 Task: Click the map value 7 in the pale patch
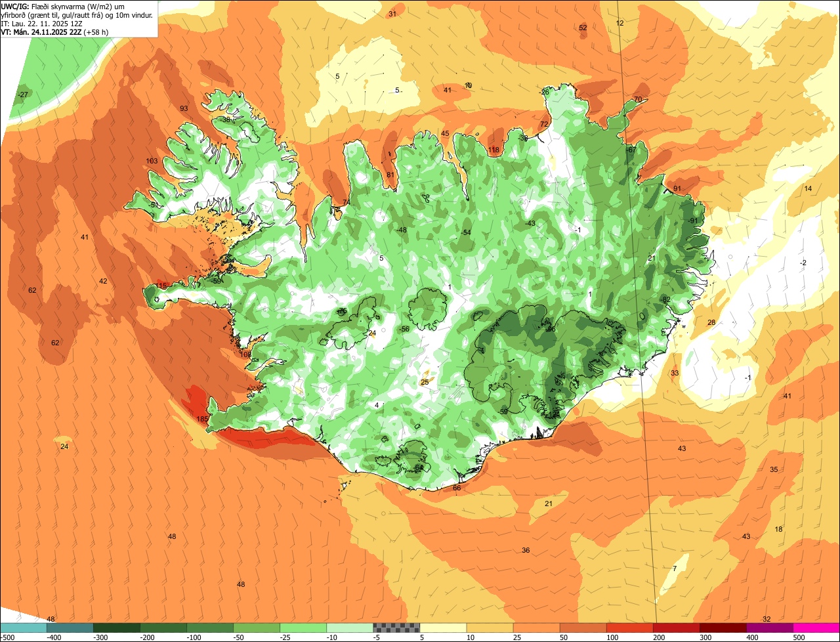pyautogui.click(x=674, y=568)
